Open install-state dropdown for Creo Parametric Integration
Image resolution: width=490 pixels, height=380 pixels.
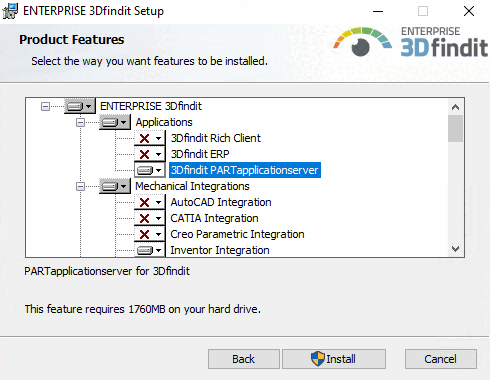click(150, 234)
